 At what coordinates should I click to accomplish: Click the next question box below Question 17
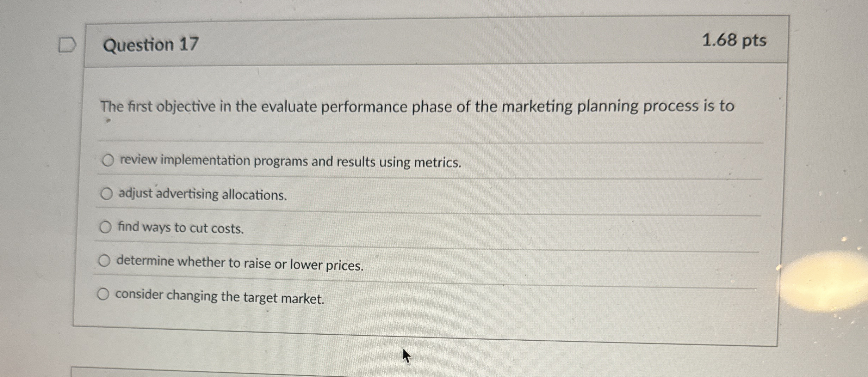point(423,372)
